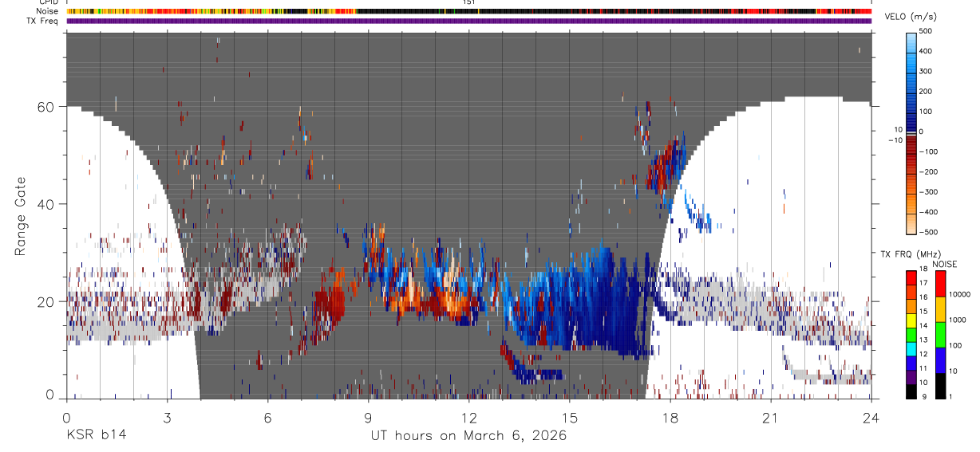Click the 'KSR b14' radar label
The height and width of the screenshot is (452, 980).
click(x=96, y=435)
